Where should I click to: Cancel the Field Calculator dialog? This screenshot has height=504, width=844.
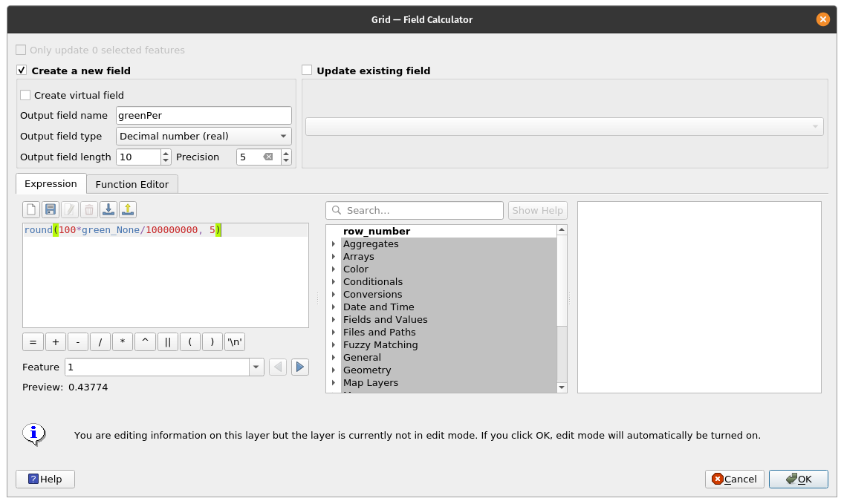pos(734,480)
